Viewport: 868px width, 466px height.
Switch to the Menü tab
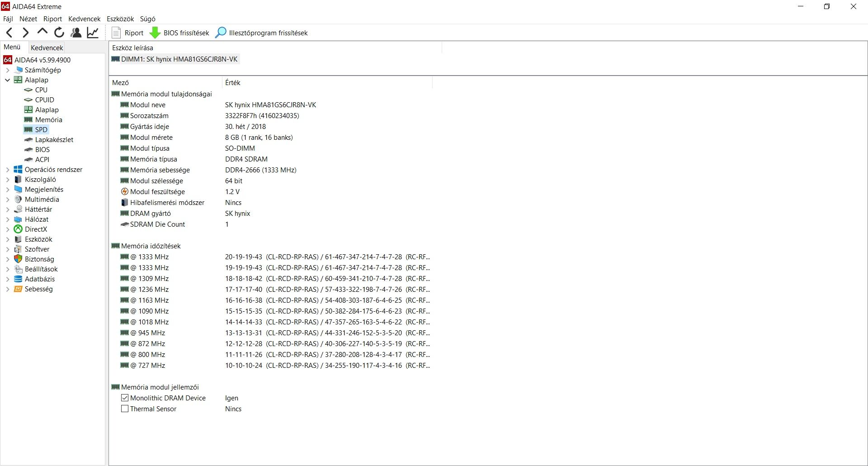pyautogui.click(x=12, y=47)
